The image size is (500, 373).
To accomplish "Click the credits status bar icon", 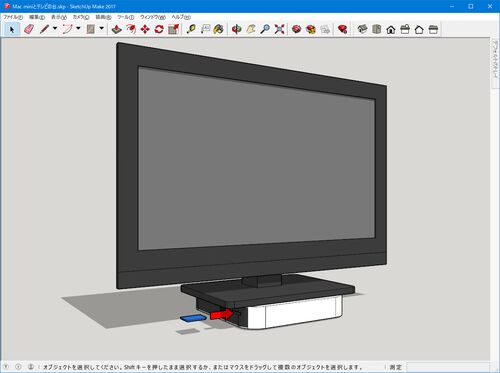I will pos(18,367).
